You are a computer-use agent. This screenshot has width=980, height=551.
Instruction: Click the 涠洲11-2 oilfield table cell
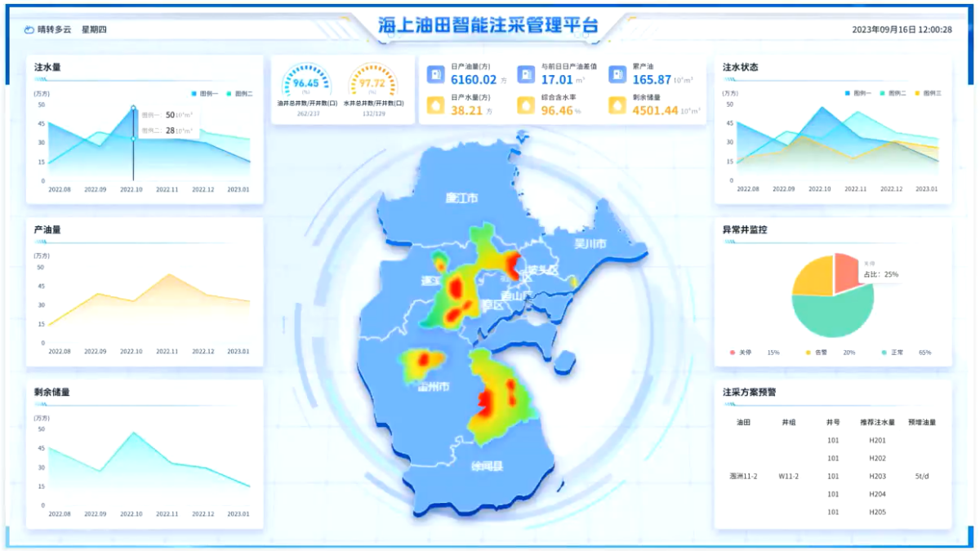click(743, 476)
